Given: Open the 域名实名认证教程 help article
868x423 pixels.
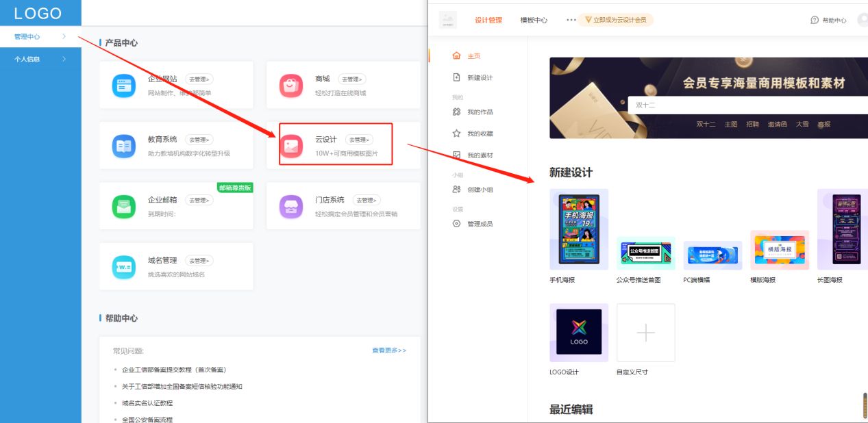Looking at the screenshot, I should pyautogui.click(x=147, y=403).
